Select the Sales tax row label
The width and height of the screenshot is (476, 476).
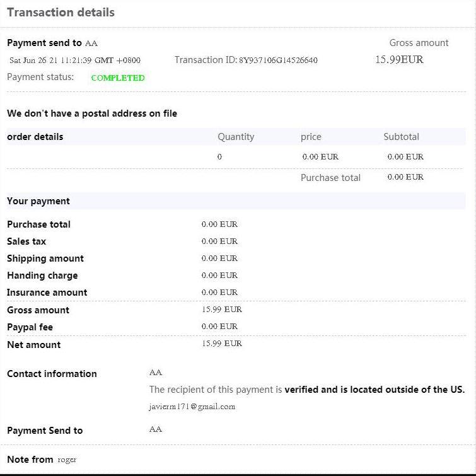pos(26,241)
